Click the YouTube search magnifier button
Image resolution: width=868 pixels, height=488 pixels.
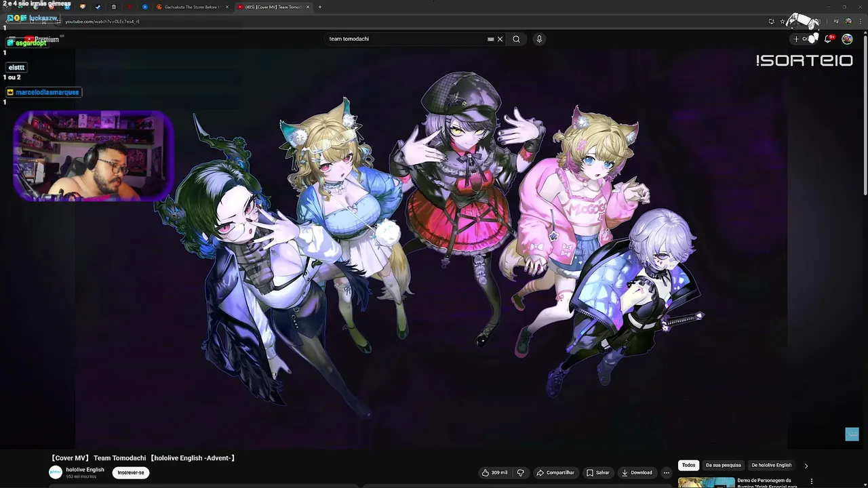[x=516, y=39]
